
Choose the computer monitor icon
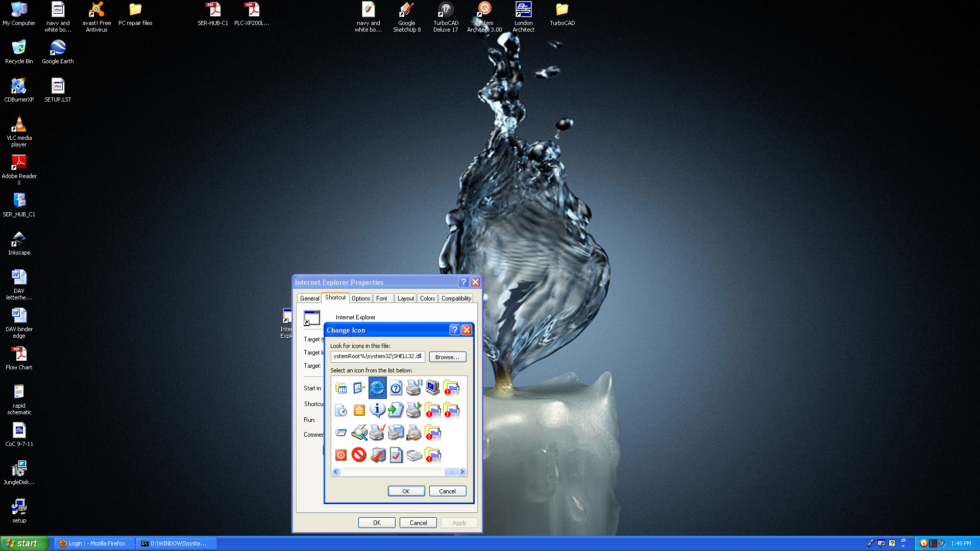[x=432, y=388]
